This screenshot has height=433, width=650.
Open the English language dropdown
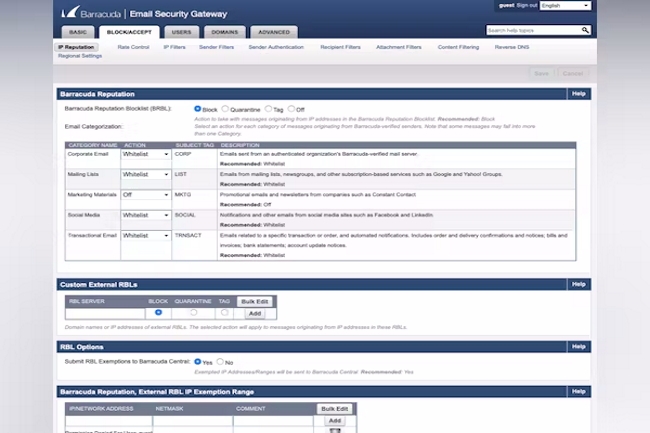point(565,6)
